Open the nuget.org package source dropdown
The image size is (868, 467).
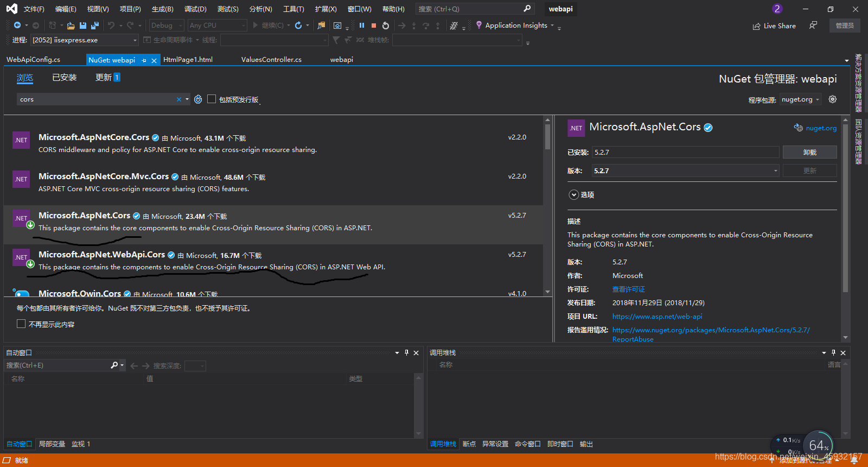tap(801, 99)
